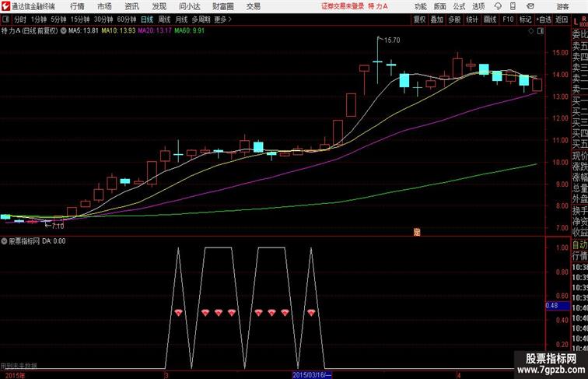The image size is (588, 379).
Task: Click the first red gem signal icon
Action: click(x=179, y=312)
